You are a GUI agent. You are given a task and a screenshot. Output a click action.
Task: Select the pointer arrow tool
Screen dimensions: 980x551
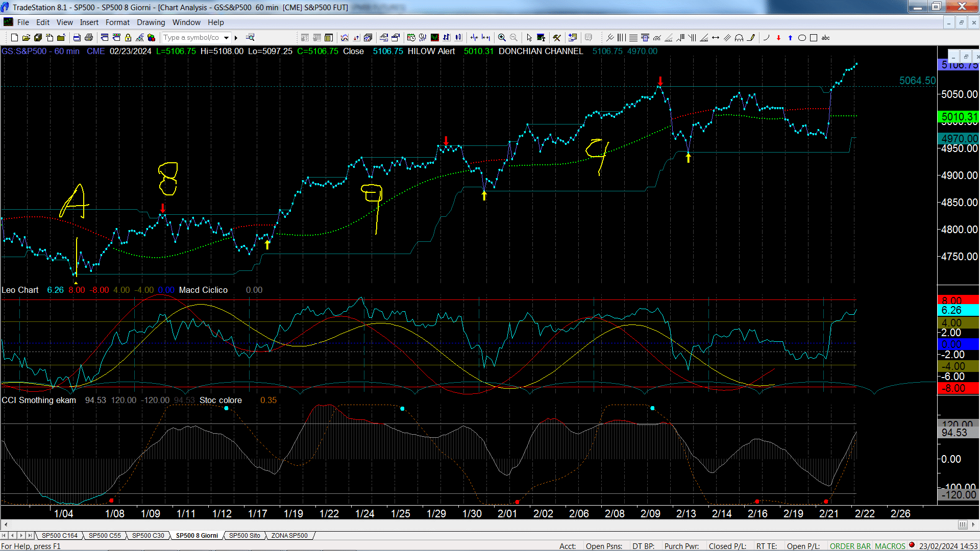529,38
